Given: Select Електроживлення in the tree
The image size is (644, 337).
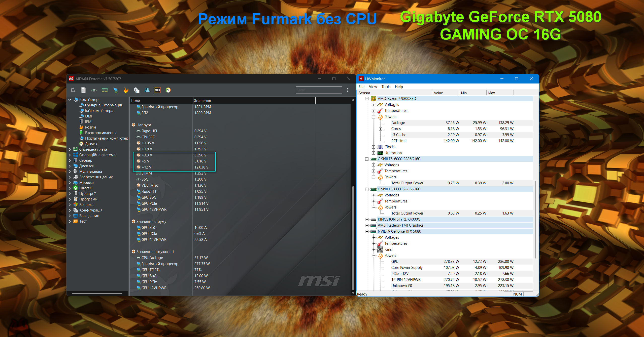Looking at the screenshot, I should [101, 133].
